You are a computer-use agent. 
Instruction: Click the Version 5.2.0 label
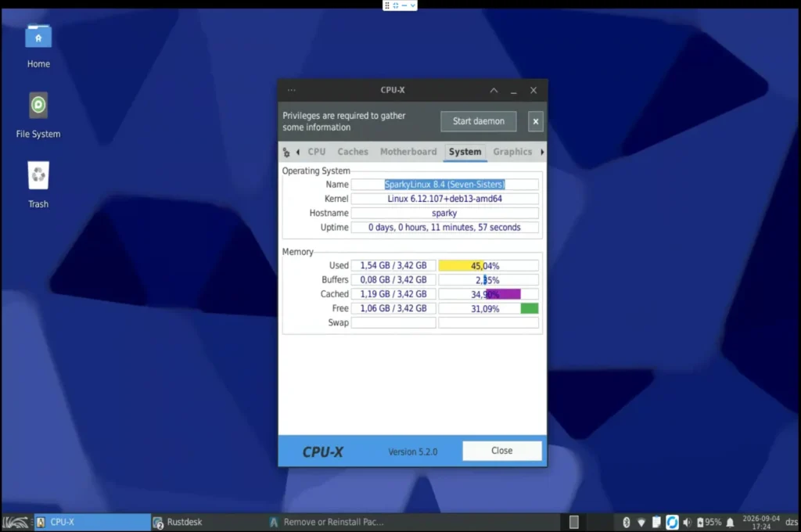coord(413,451)
